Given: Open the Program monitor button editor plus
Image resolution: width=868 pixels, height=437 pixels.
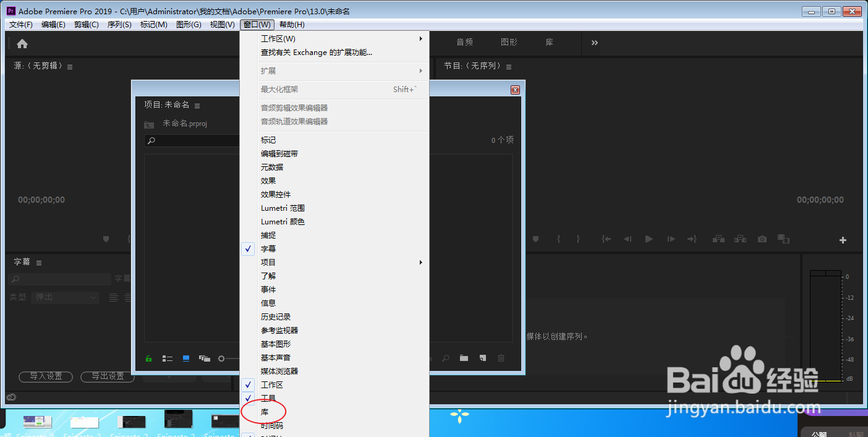Looking at the screenshot, I should [843, 240].
